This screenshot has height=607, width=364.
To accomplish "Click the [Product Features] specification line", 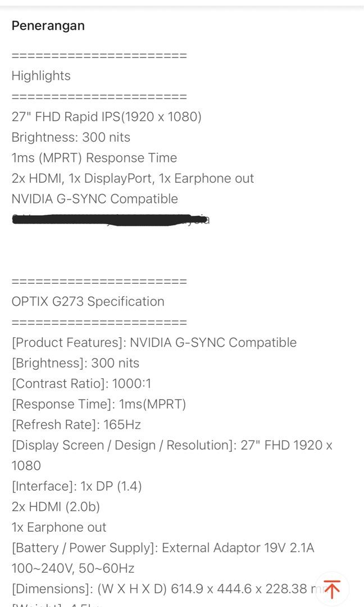I will pos(154,342).
